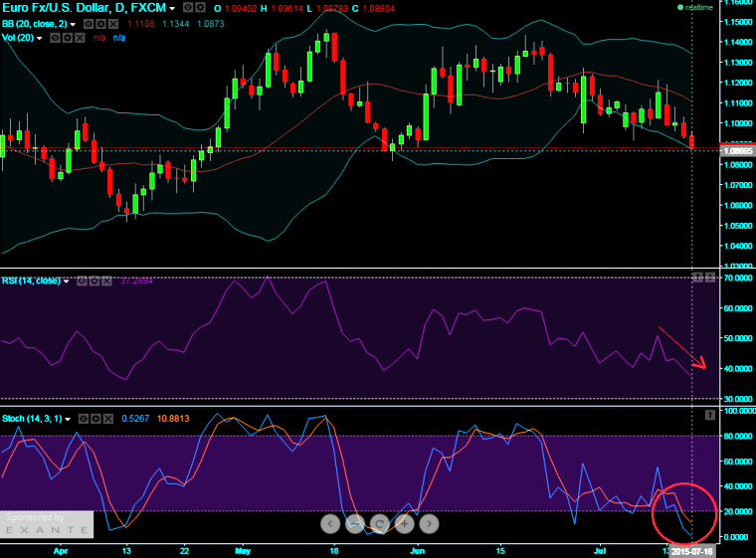Click the 70.0000 RSI axis label
This screenshot has width=756, height=558.
pos(738,278)
